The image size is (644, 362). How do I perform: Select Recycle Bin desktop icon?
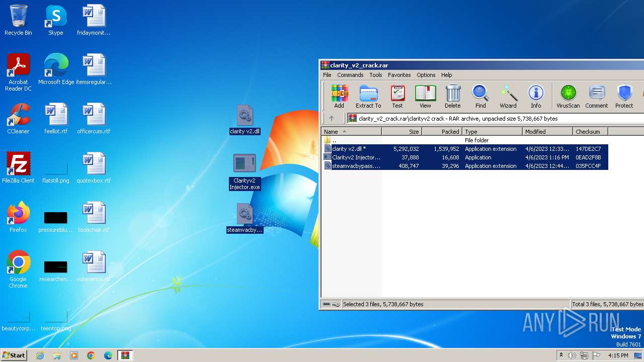18,20
